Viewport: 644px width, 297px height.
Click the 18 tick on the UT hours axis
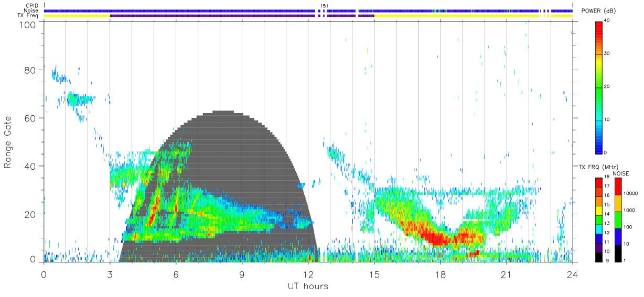coord(440,274)
